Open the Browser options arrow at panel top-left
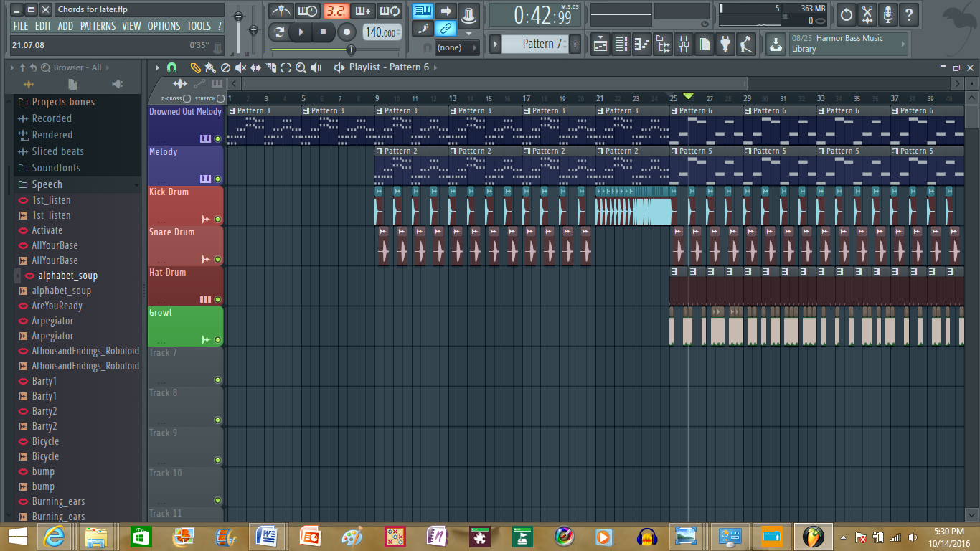The width and height of the screenshot is (980, 551). click(12, 67)
